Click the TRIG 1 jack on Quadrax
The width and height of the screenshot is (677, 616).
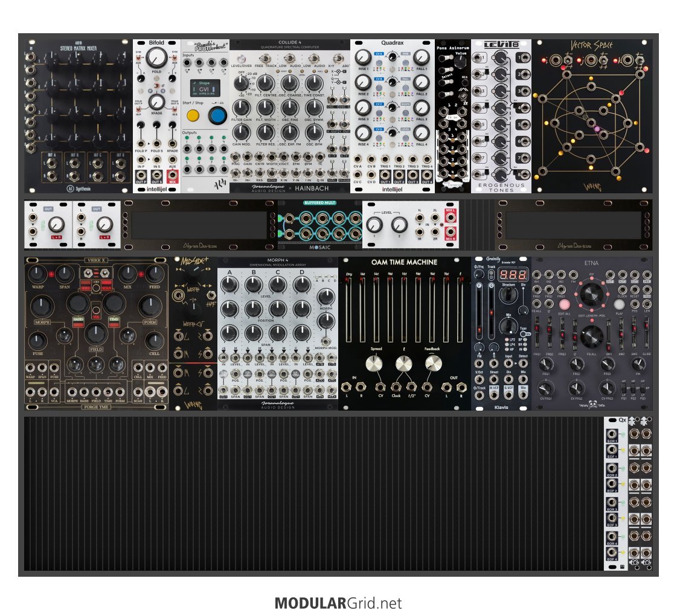coord(385,159)
